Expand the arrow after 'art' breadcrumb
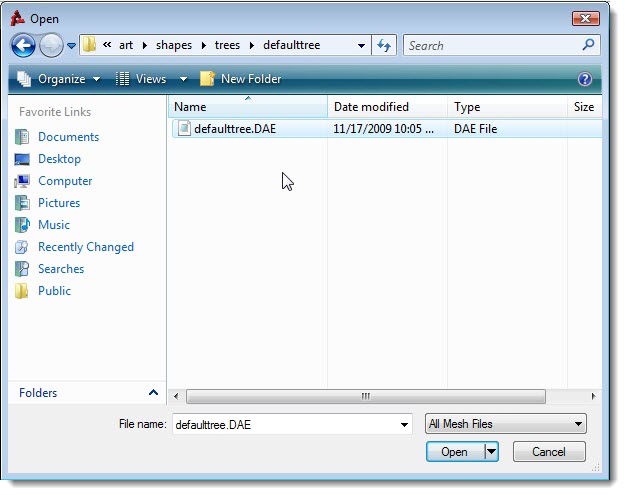This screenshot has height=495, width=625. (145, 45)
